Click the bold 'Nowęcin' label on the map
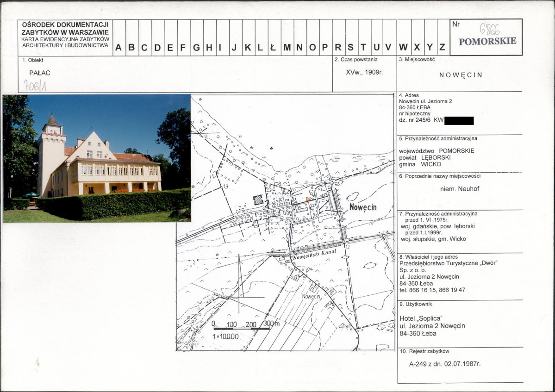Viewport: 555px width, 392px height. pos(363,207)
